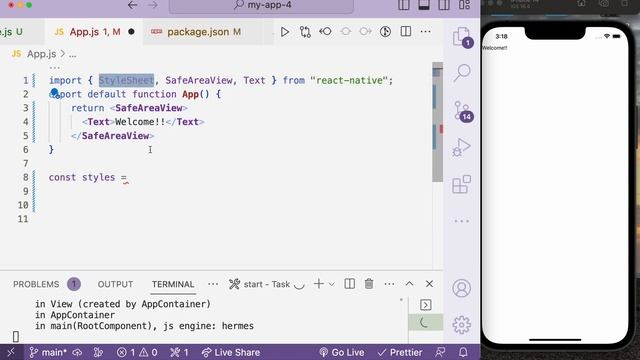Split the editor to the right

point(406,31)
